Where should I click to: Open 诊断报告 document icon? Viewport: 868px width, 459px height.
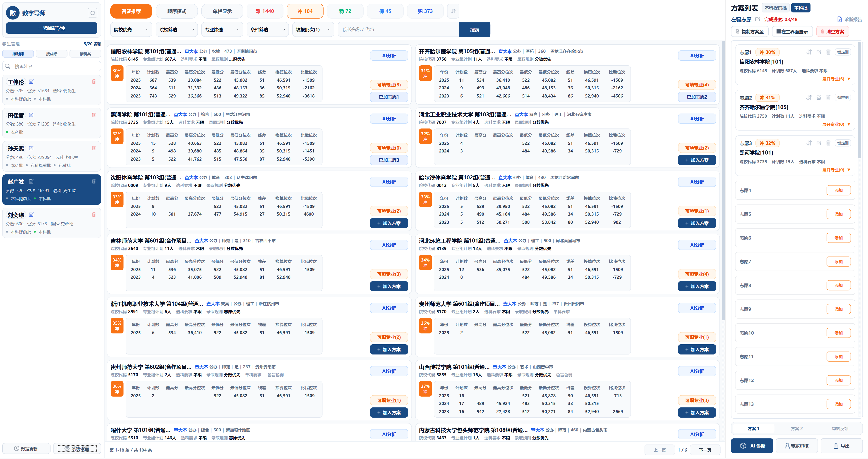(x=839, y=19)
